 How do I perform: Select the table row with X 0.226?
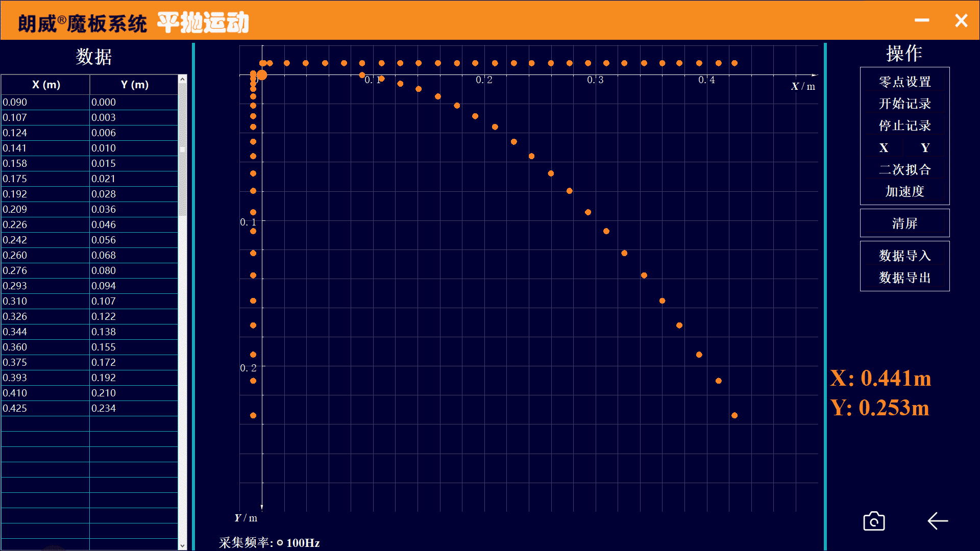[x=46, y=224]
